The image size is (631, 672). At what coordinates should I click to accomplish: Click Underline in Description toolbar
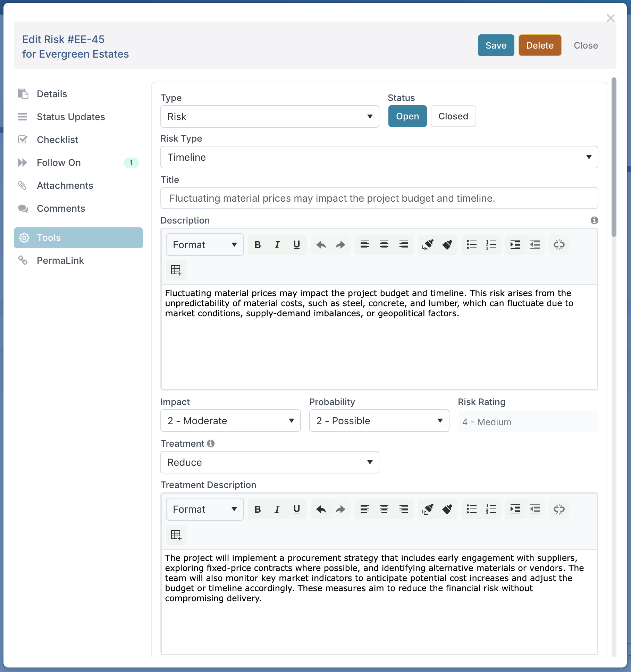click(296, 245)
